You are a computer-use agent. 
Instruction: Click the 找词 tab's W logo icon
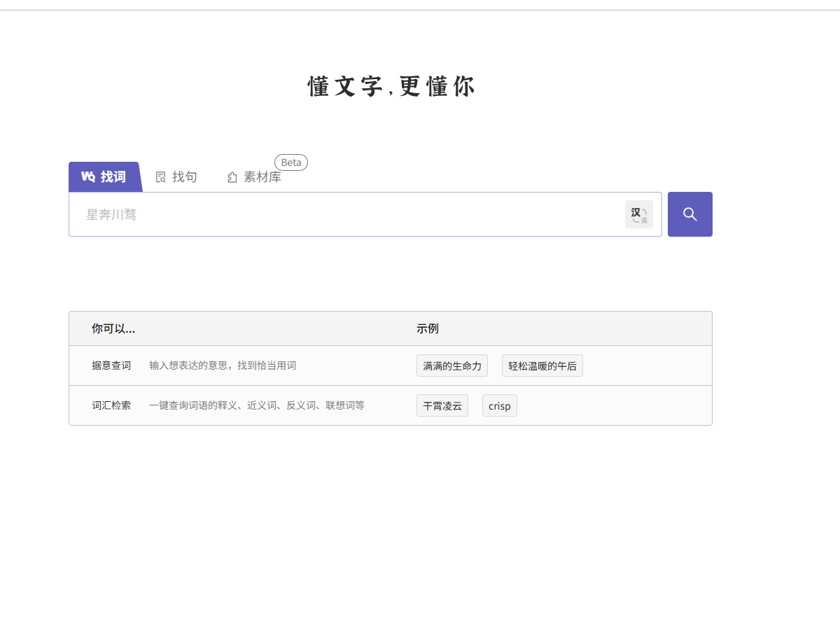click(x=88, y=176)
